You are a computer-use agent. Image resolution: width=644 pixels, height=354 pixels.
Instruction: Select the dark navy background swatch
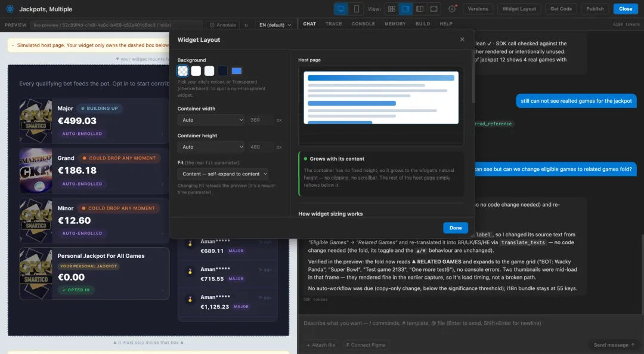coord(222,70)
